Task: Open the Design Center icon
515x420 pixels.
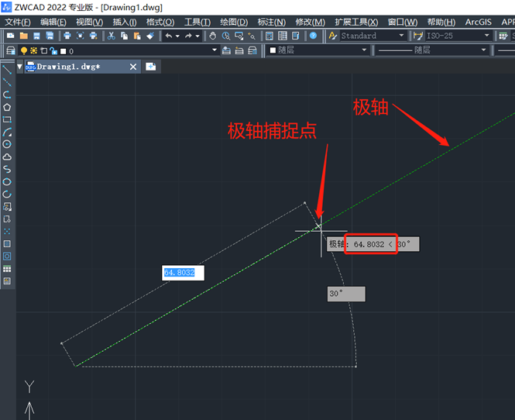Action: 283,36
